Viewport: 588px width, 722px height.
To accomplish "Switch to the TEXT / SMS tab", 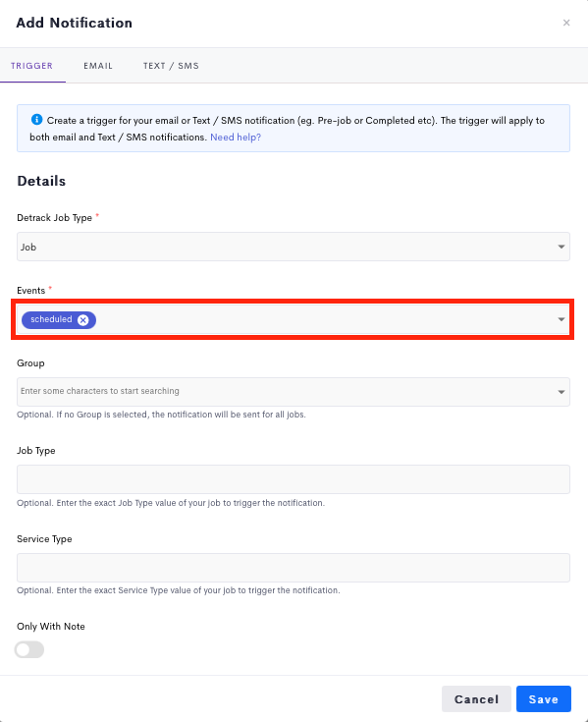I will [x=171, y=66].
